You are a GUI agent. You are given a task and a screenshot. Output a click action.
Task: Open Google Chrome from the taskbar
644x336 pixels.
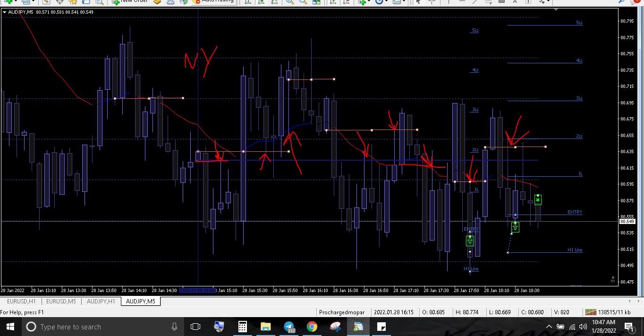pos(312,327)
